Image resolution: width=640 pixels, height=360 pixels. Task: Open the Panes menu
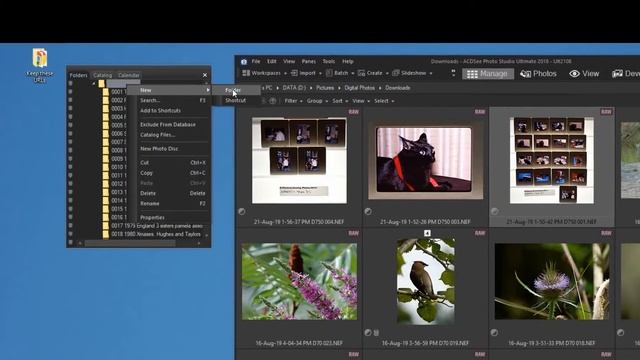coord(309,61)
